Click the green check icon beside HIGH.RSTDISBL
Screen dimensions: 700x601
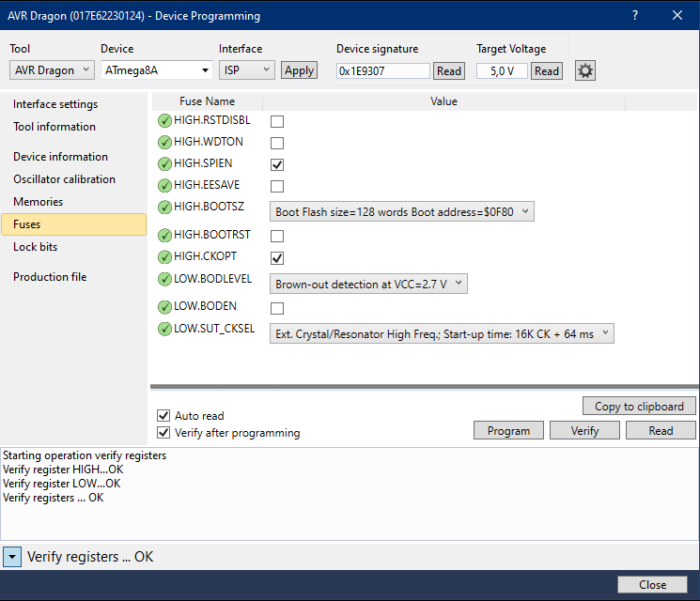pos(164,120)
